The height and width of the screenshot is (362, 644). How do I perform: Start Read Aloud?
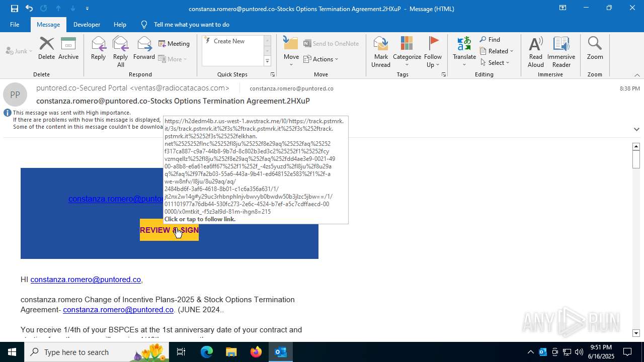pos(536,52)
